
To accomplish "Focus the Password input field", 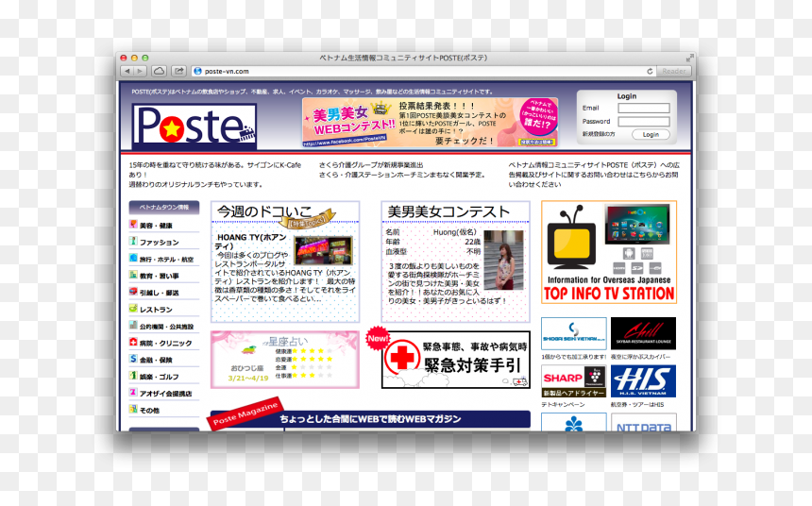I will [644, 121].
